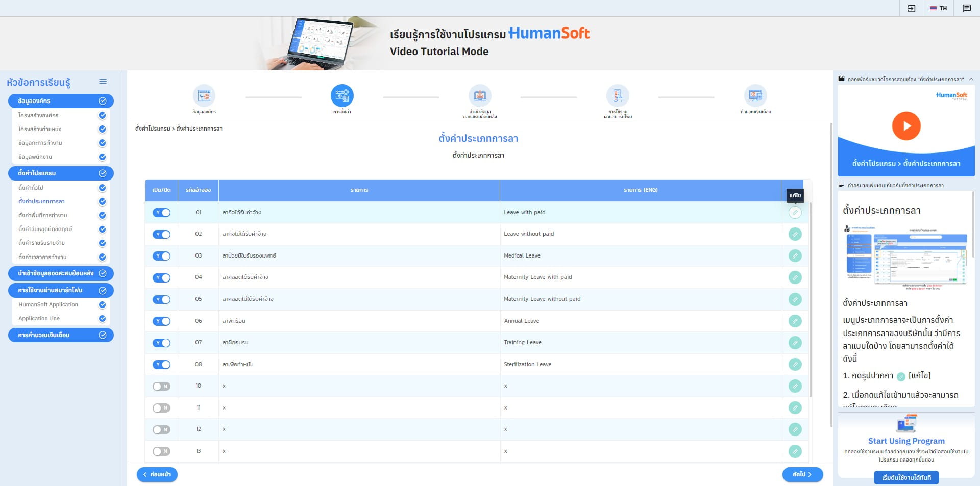Open the TH language selector
The height and width of the screenshot is (486, 980).
click(938, 8)
